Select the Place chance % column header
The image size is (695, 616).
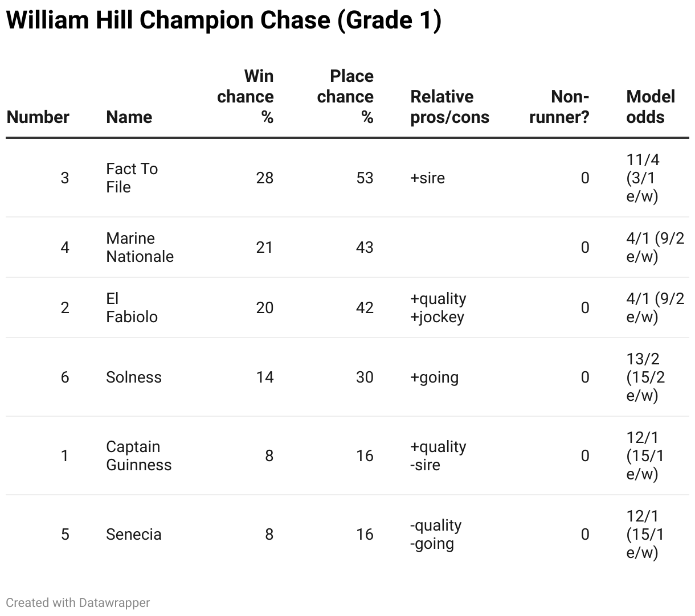345,96
